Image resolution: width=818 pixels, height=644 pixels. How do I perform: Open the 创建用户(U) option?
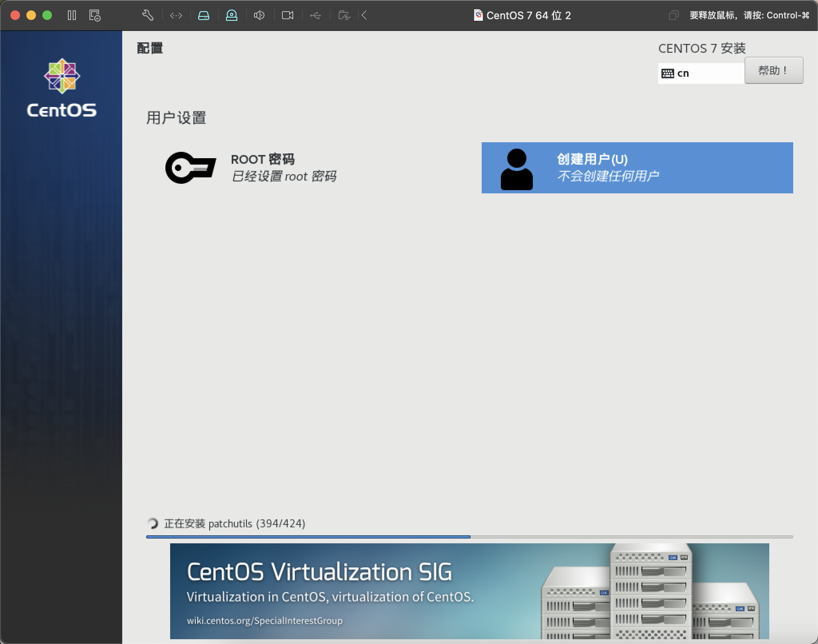tap(637, 168)
